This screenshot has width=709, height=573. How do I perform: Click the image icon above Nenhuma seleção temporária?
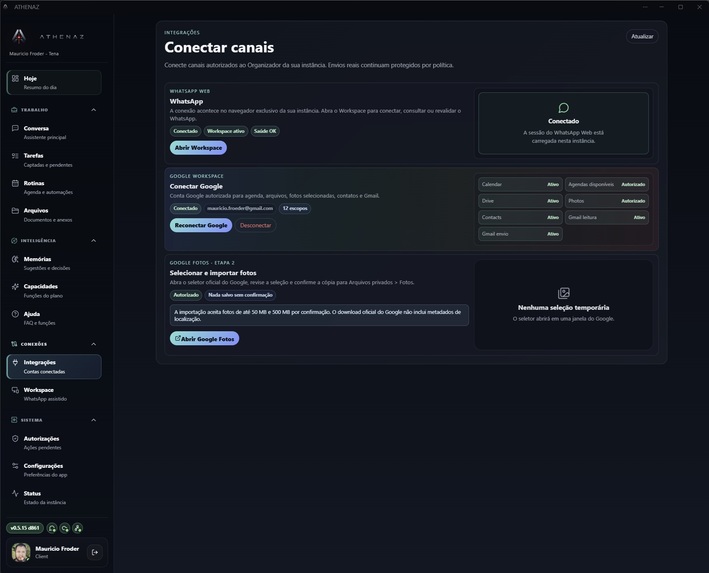(563, 293)
